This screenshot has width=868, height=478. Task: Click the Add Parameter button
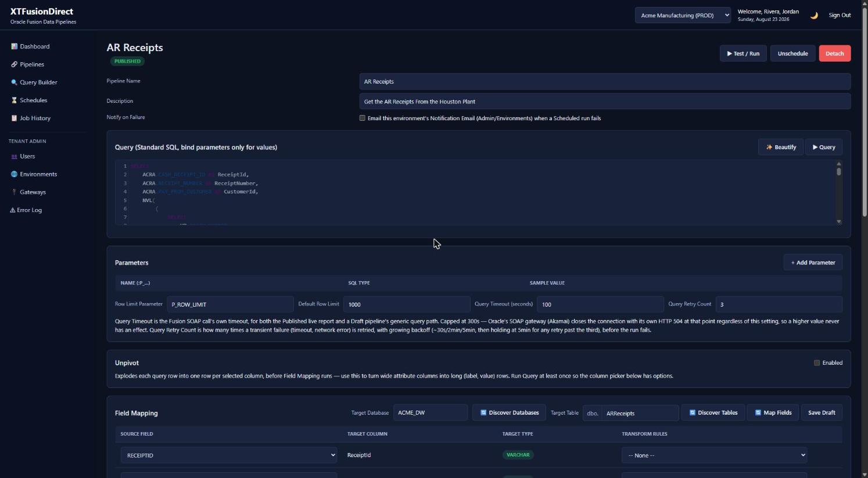coord(813,263)
